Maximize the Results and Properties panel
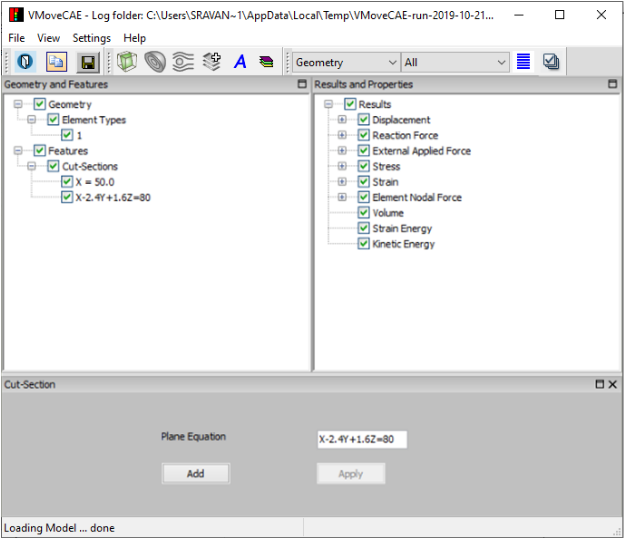624x539 pixels. 612,84
